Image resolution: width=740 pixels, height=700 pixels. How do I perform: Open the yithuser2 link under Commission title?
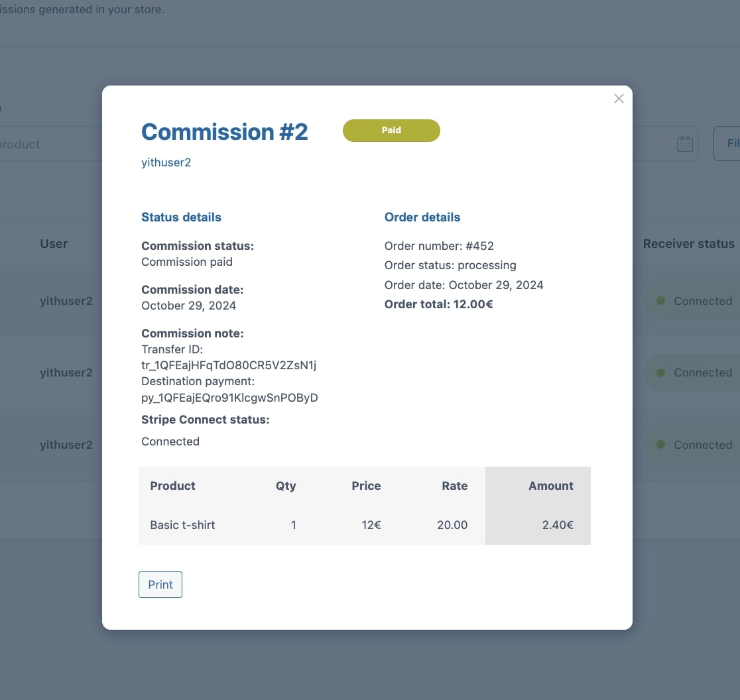coord(166,162)
